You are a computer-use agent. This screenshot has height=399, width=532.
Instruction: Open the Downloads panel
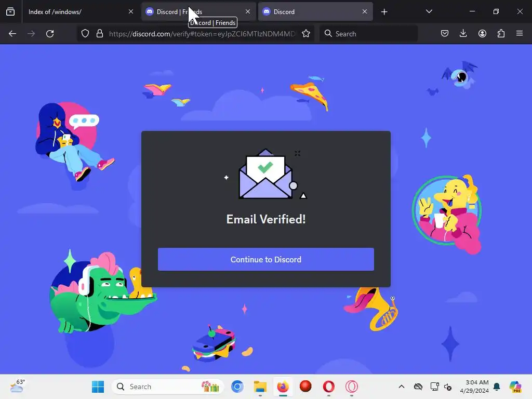463,34
